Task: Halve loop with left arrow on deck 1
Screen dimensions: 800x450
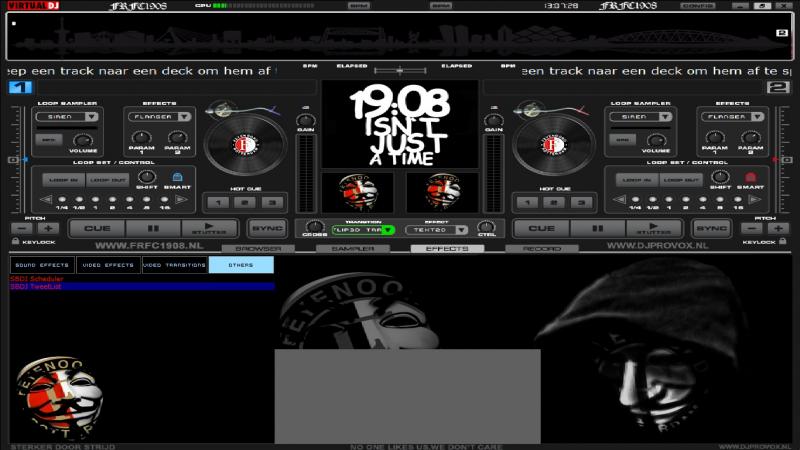Action: click(46, 199)
